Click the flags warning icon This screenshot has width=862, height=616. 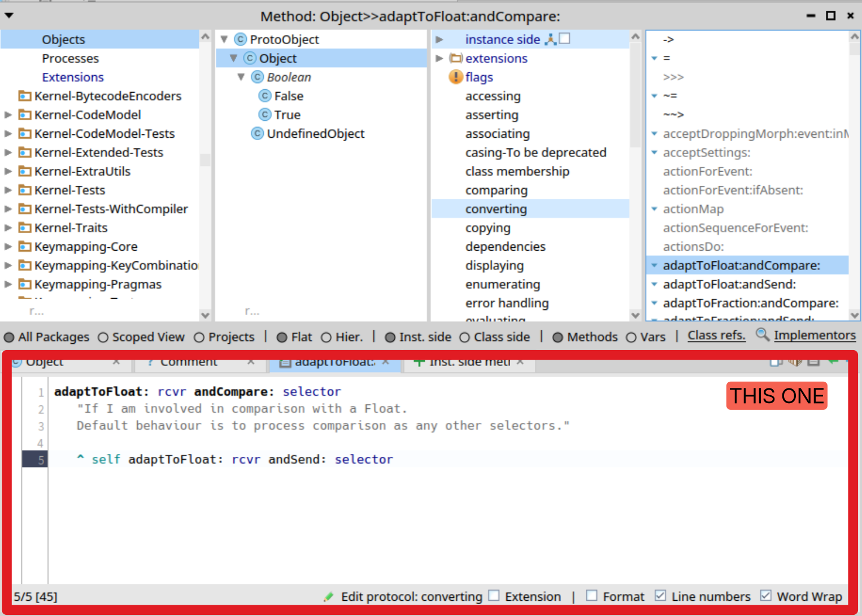[x=455, y=77]
